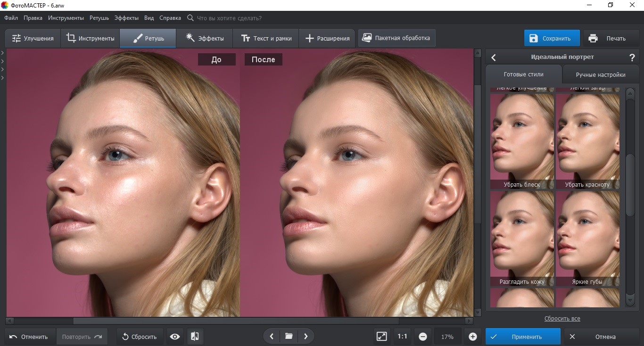Go back with the Идеальный портрет arrow
Screen dimensions: 644x346
tap(494, 57)
